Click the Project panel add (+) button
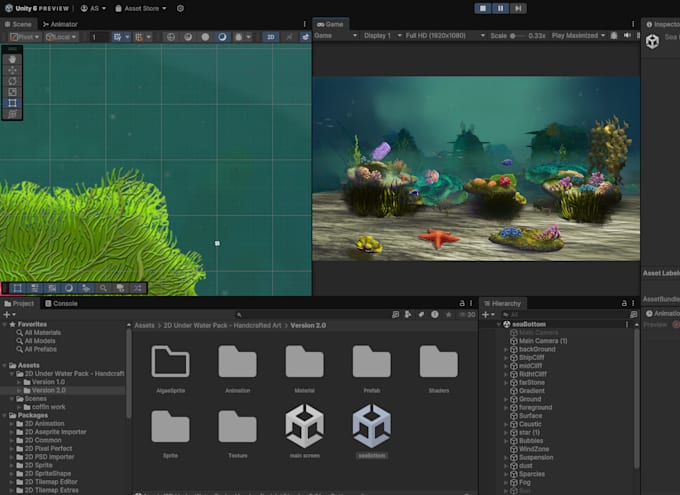The image size is (680, 495). [x=9, y=315]
